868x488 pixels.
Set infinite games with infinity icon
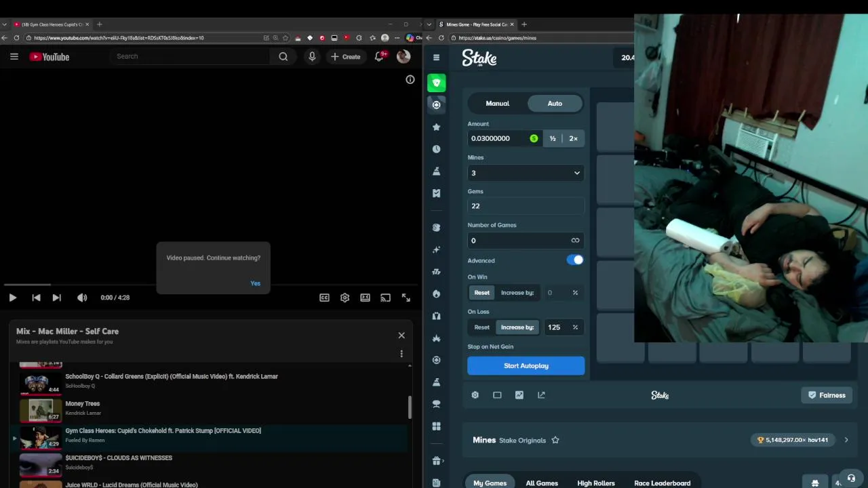[575, 241]
